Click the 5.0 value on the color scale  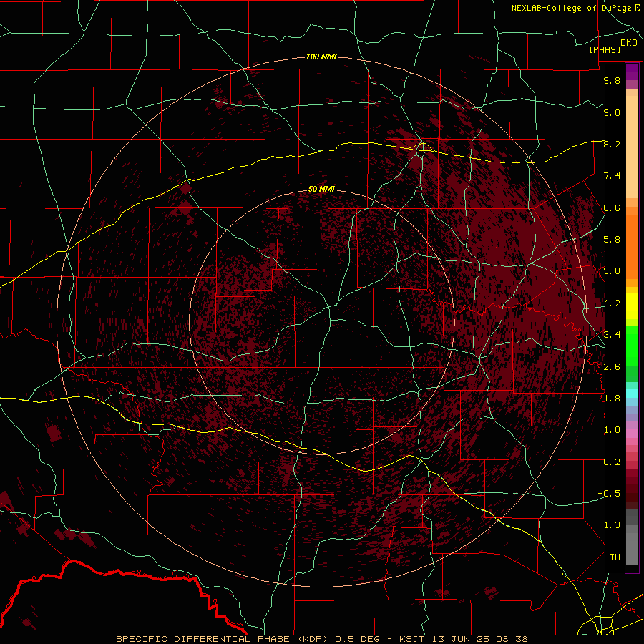click(612, 271)
